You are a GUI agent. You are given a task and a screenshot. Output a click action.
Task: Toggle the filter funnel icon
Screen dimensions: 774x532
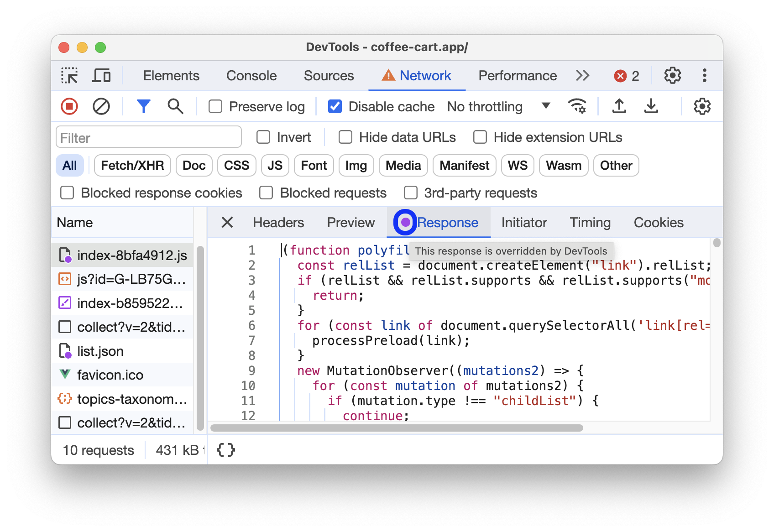tap(144, 106)
